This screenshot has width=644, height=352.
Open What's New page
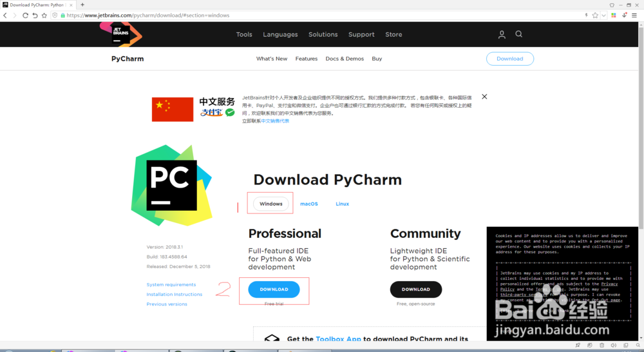click(272, 59)
